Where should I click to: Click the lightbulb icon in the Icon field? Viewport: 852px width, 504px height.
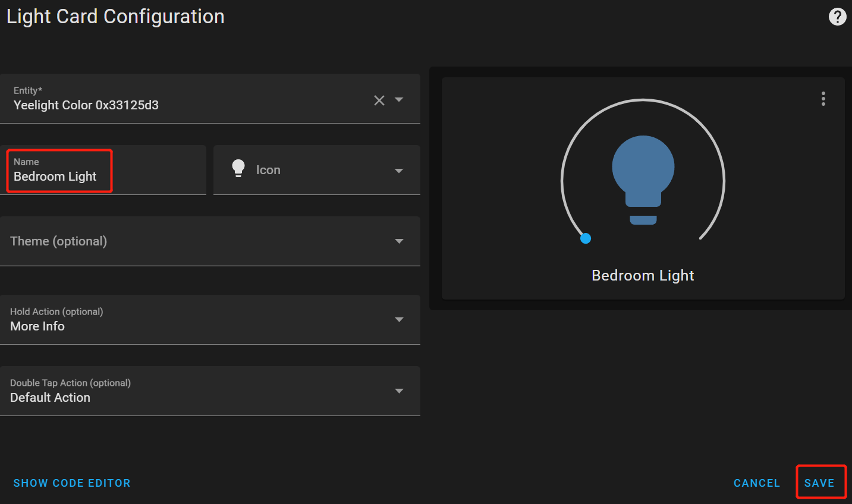pyautogui.click(x=238, y=169)
